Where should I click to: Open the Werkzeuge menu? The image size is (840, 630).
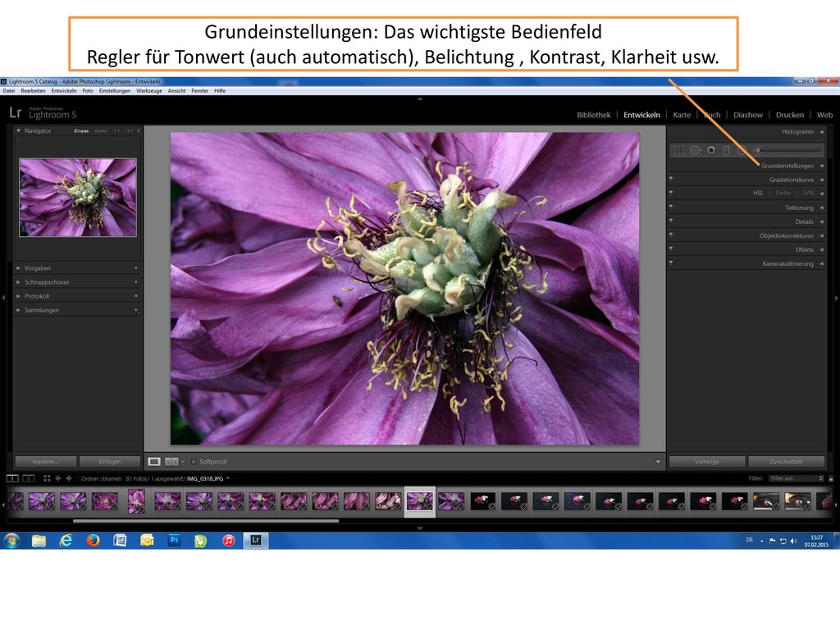pyautogui.click(x=149, y=90)
